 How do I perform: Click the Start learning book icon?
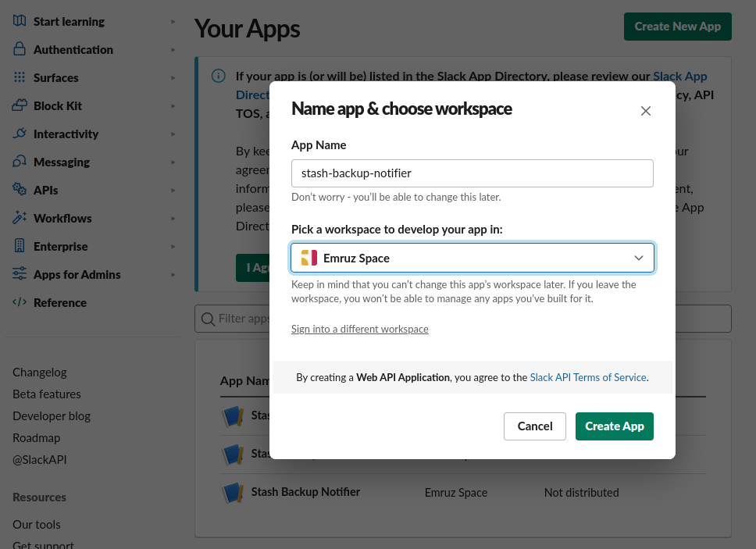(x=20, y=21)
